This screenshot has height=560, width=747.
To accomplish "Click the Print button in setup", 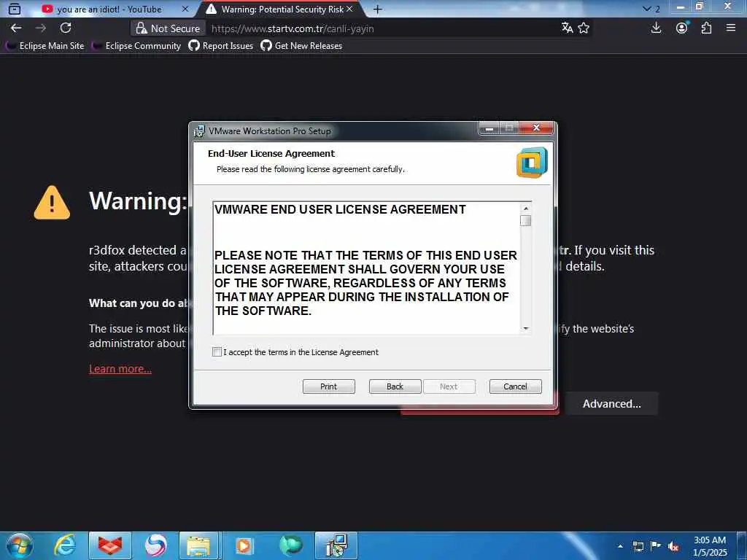I will coord(329,386).
